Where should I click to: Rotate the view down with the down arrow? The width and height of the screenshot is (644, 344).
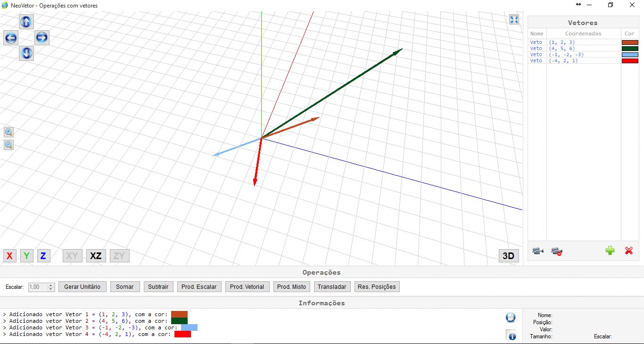point(26,53)
